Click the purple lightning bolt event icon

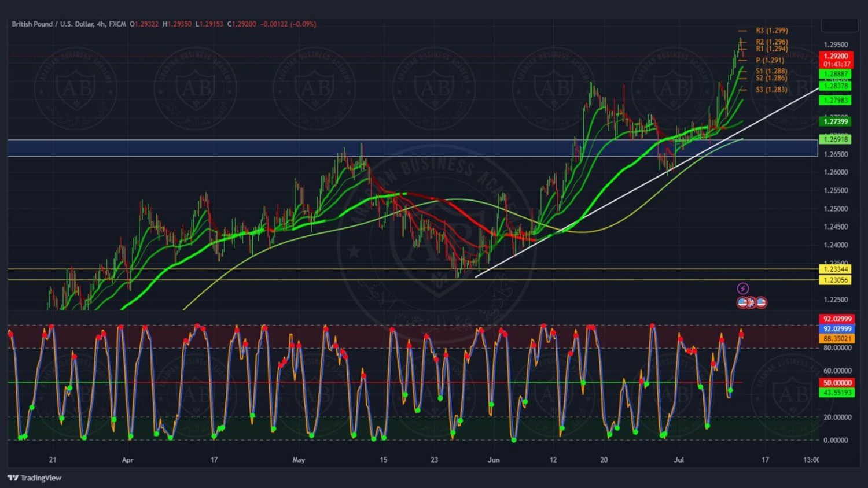tap(743, 289)
